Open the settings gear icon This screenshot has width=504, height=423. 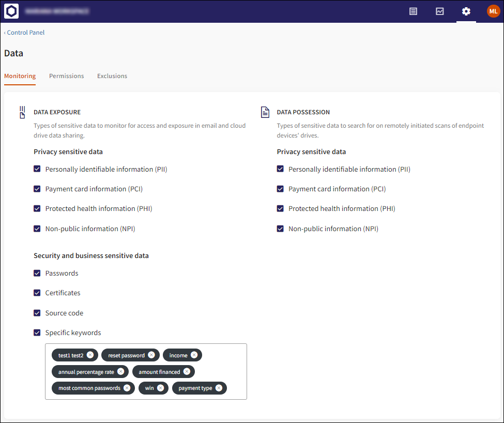[466, 11]
